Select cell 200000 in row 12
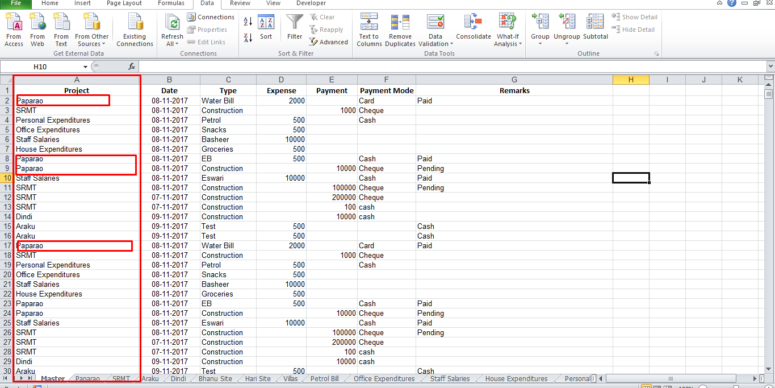 (331, 197)
